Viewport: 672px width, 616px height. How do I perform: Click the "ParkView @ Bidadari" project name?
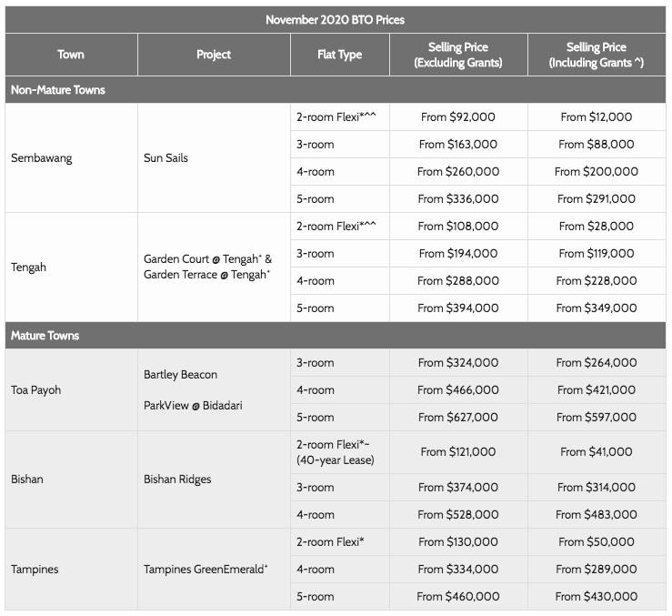tap(193, 405)
